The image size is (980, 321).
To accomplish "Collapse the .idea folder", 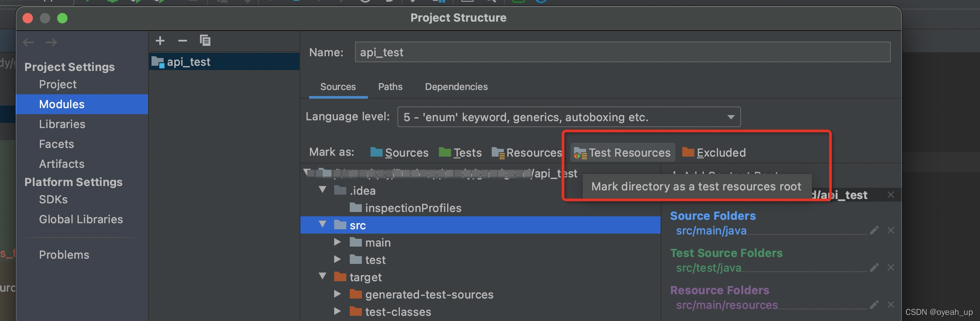I will [x=322, y=189].
